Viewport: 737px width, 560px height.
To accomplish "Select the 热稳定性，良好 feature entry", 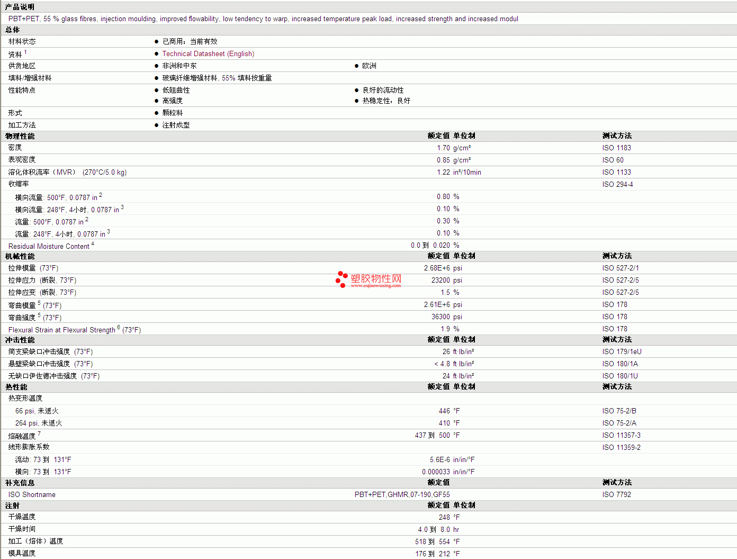I will (x=387, y=101).
